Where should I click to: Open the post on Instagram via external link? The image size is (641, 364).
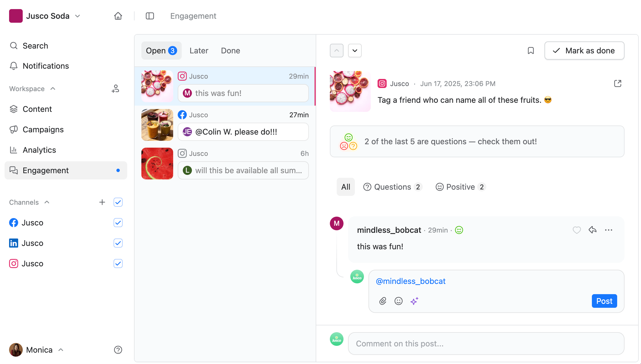coord(618,83)
